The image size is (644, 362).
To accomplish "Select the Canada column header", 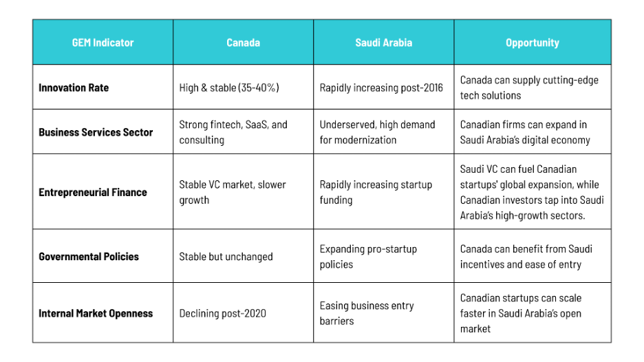I will (x=243, y=43).
